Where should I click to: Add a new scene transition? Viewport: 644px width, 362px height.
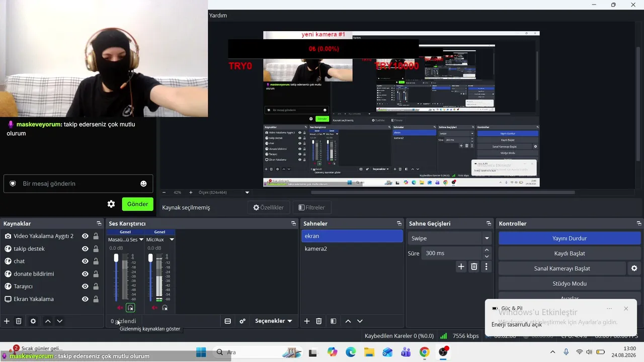461,267
